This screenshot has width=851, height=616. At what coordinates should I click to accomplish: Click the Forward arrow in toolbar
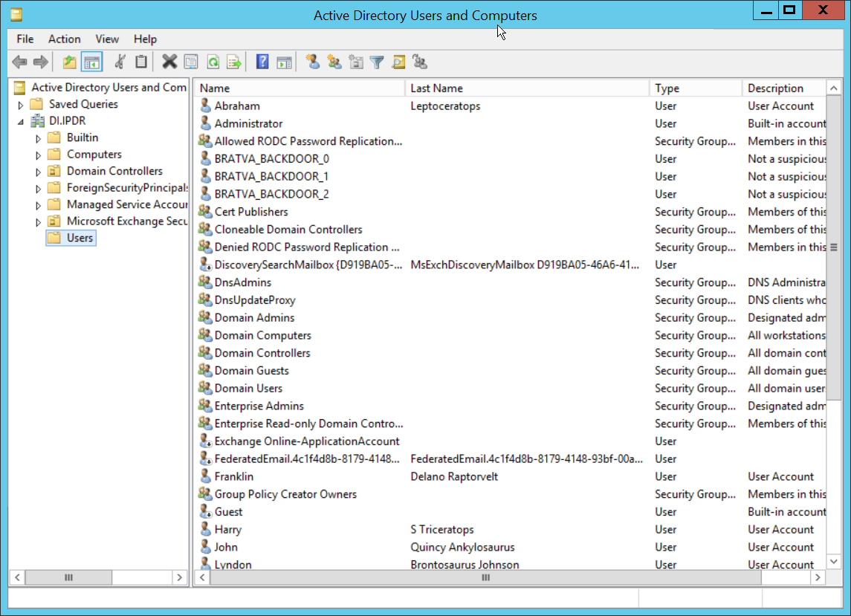pyautogui.click(x=41, y=62)
